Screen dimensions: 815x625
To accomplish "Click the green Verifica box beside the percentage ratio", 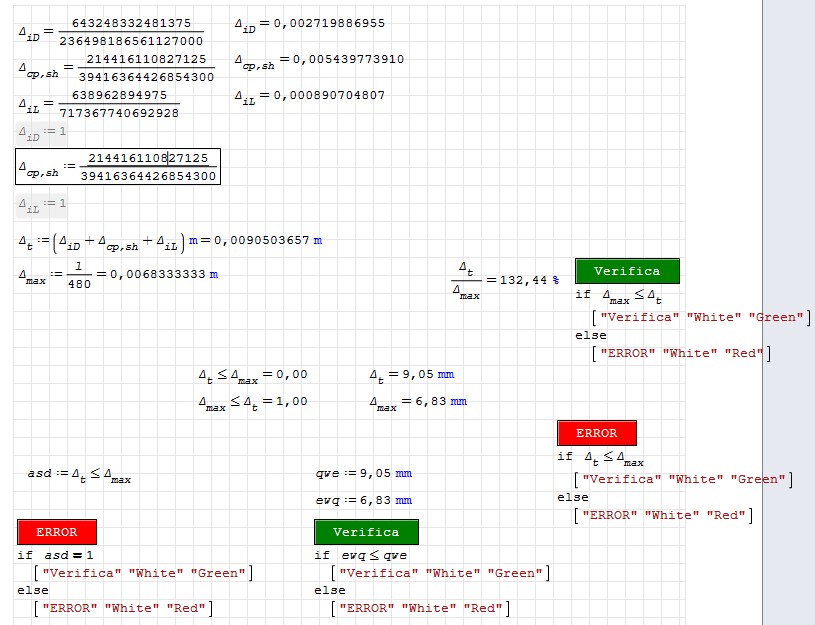I will [627, 271].
